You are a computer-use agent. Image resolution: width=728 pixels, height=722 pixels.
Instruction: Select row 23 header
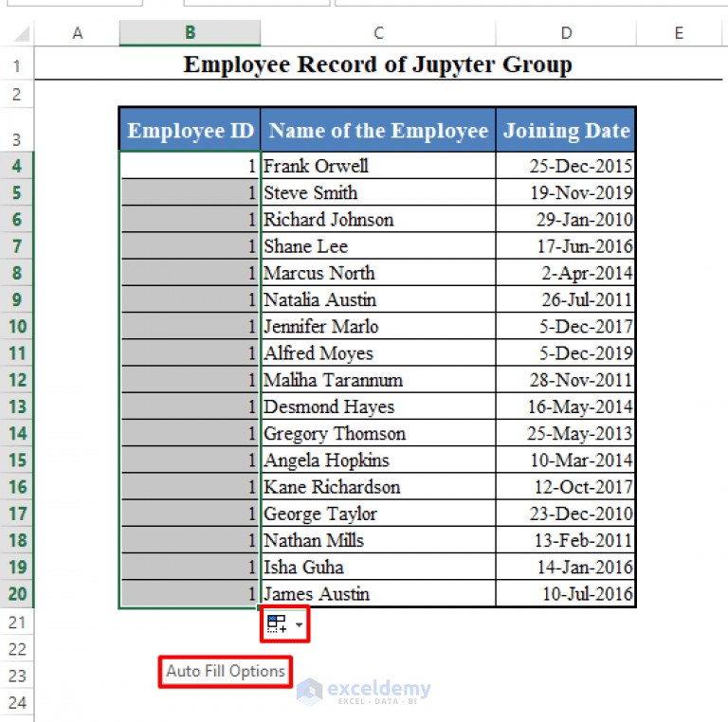click(x=17, y=676)
